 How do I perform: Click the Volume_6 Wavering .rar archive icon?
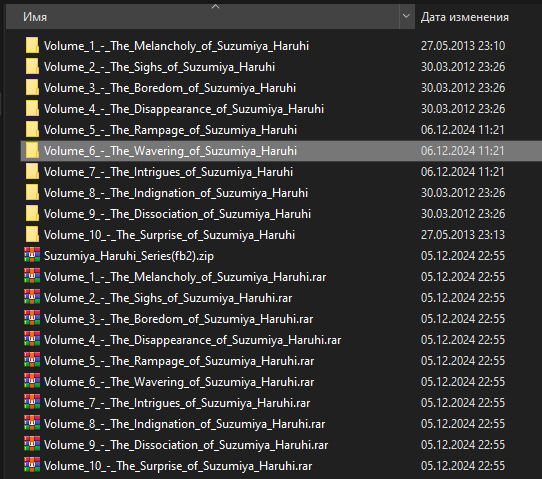(32, 382)
